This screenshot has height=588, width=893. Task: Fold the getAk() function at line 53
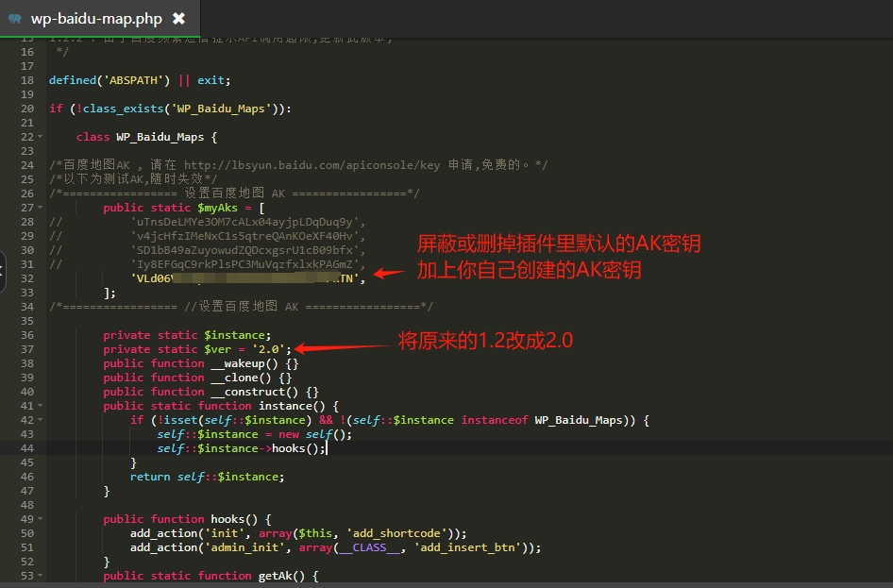tap(41, 575)
